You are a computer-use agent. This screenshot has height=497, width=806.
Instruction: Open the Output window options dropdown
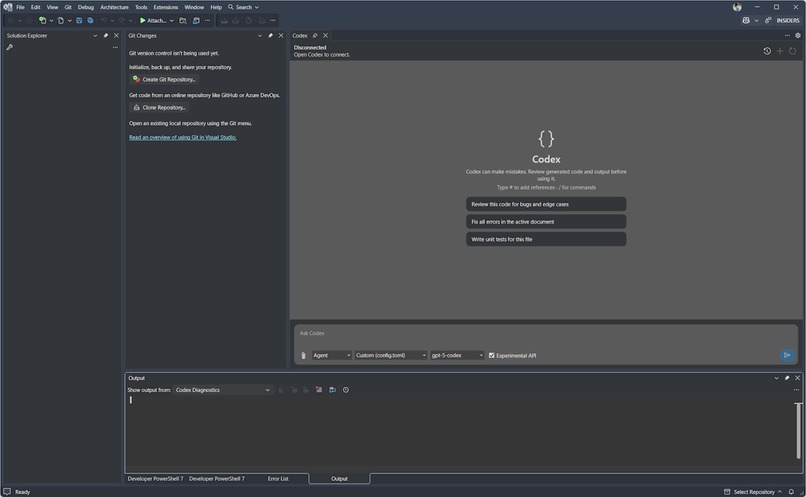[776, 378]
